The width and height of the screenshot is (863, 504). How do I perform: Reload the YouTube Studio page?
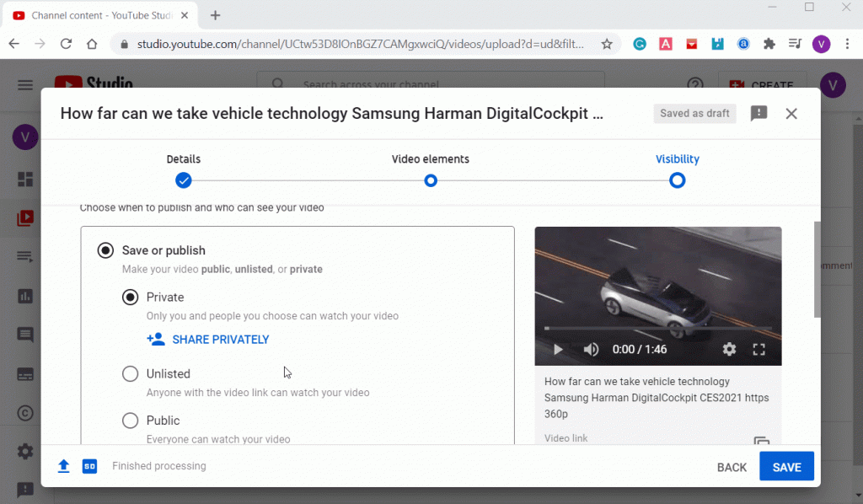tap(66, 44)
